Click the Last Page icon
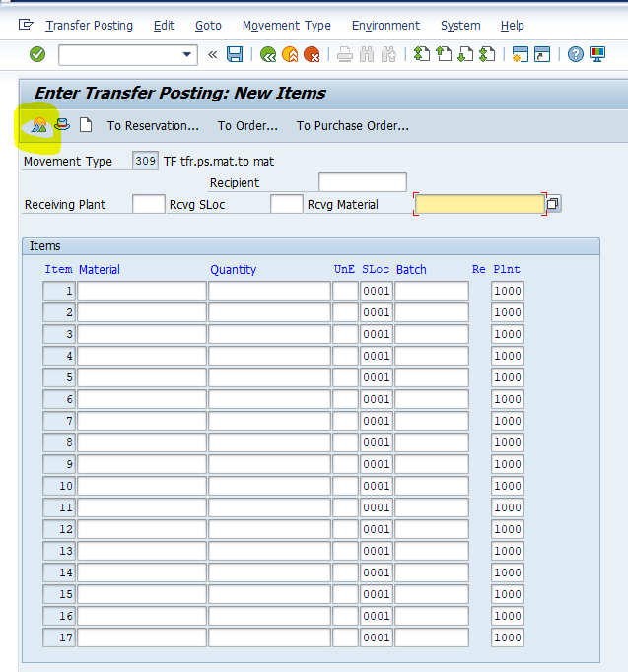This screenshot has height=672, width=628. tap(487, 54)
